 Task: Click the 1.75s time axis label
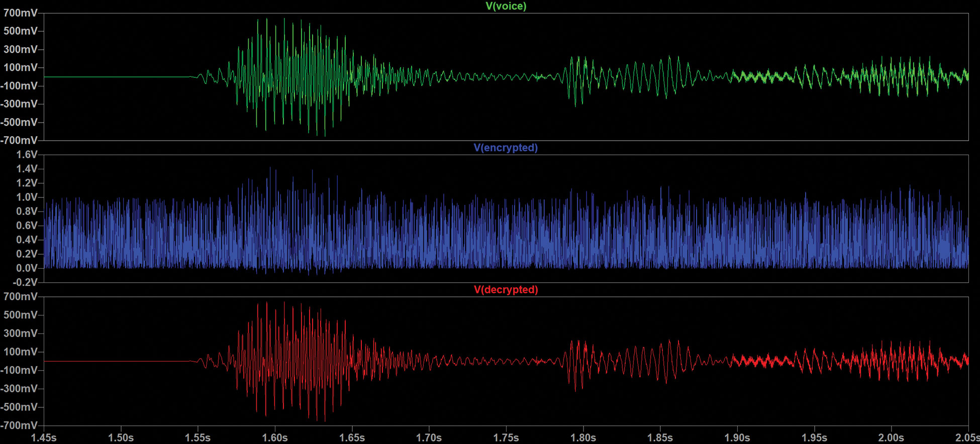[506, 437]
